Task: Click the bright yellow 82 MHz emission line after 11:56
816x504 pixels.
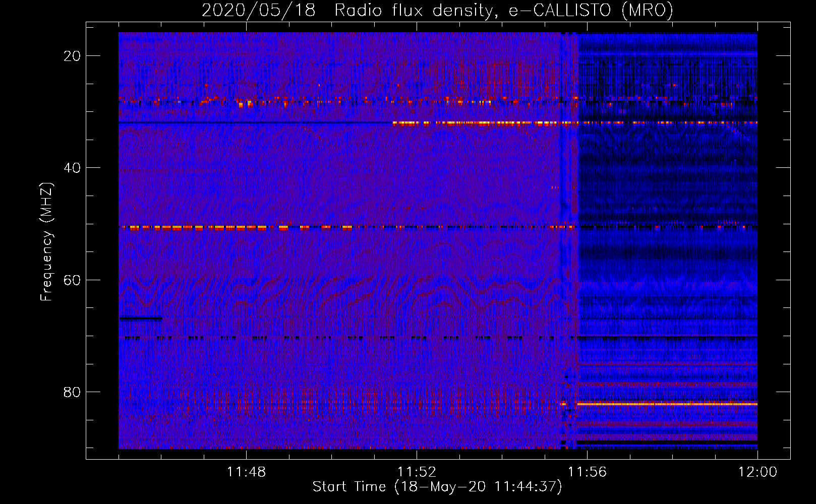Action: [667, 404]
